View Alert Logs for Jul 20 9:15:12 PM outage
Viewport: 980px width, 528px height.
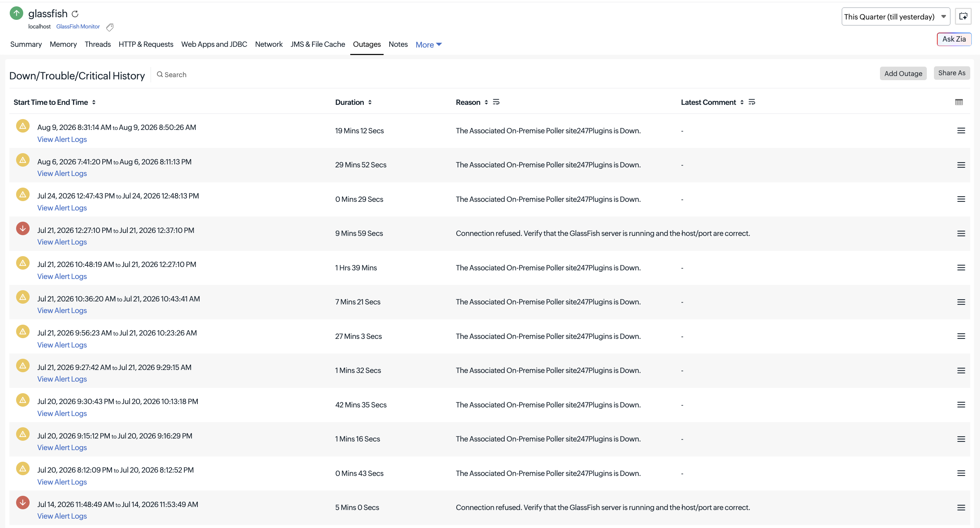coord(62,448)
